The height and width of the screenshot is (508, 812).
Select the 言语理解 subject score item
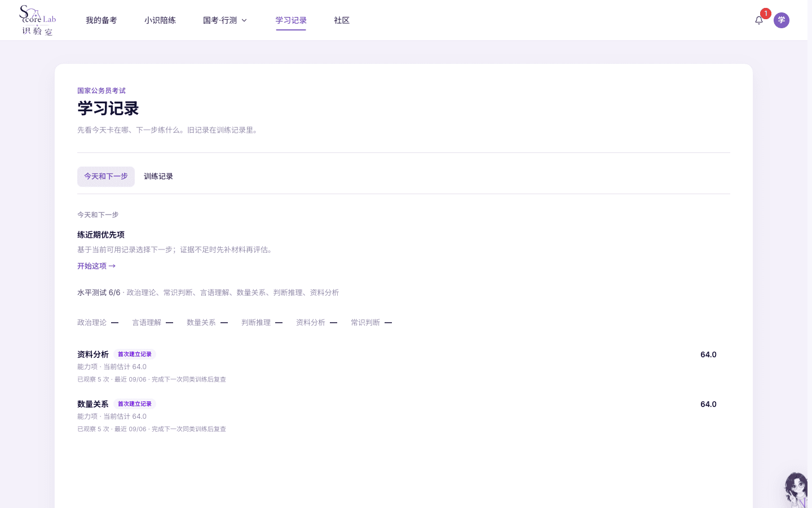pos(153,322)
